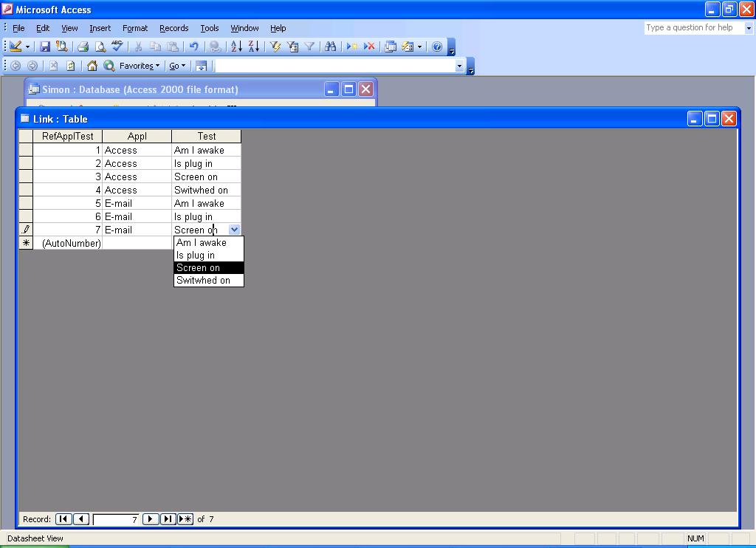The image size is (756, 548).
Task: Run the Spelling check tool
Action: click(117, 47)
